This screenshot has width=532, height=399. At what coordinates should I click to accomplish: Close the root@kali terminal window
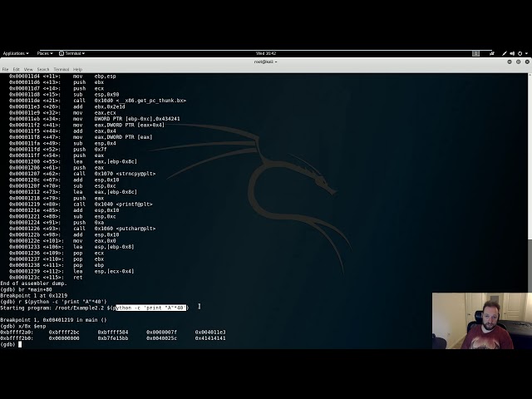click(527, 62)
